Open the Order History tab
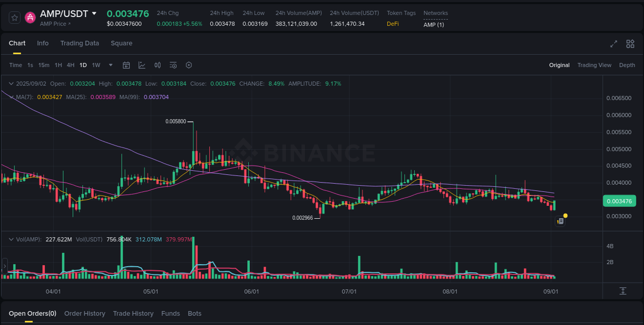This screenshot has width=644, height=325. [84, 313]
